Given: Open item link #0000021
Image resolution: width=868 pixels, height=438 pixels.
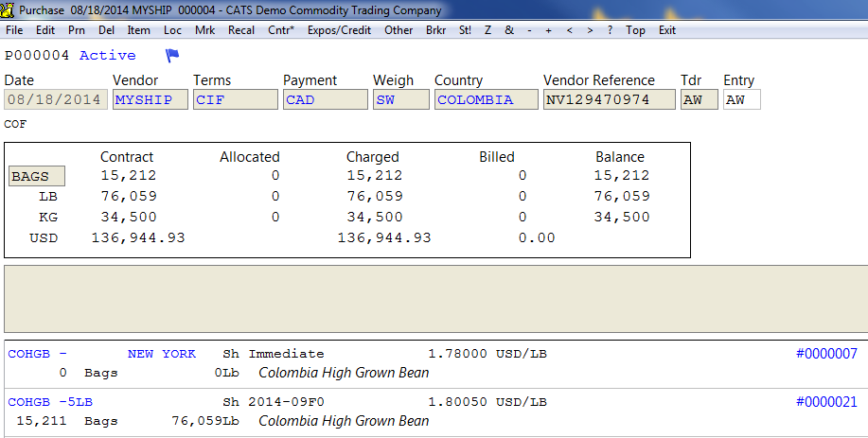Looking at the screenshot, I should point(826,402).
